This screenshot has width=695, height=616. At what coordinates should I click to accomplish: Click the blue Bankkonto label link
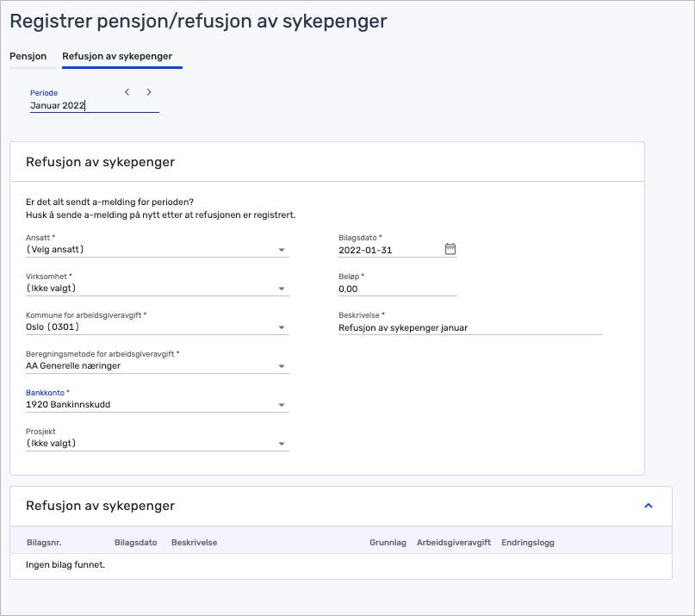(45, 392)
